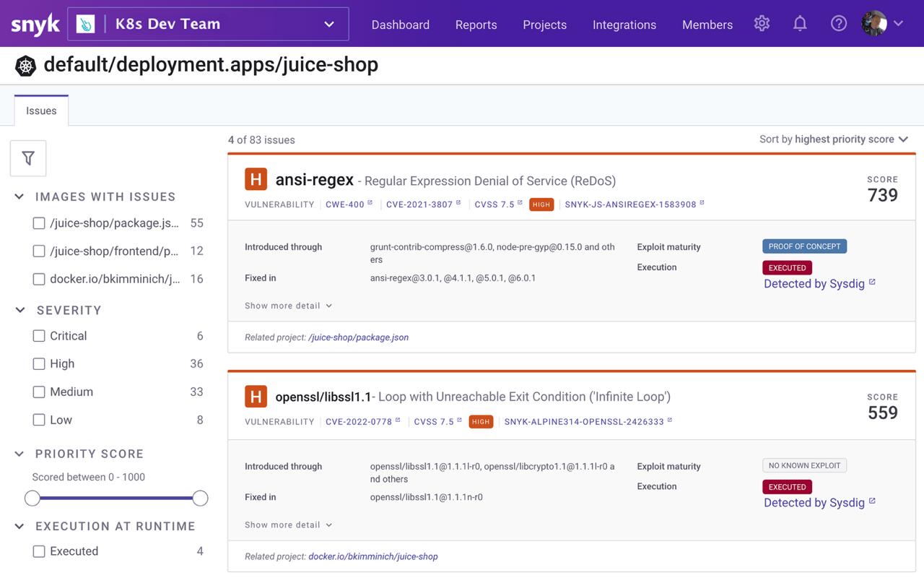
Task: Enable the Low severity checkbox
Action: (x=39, y=420)
